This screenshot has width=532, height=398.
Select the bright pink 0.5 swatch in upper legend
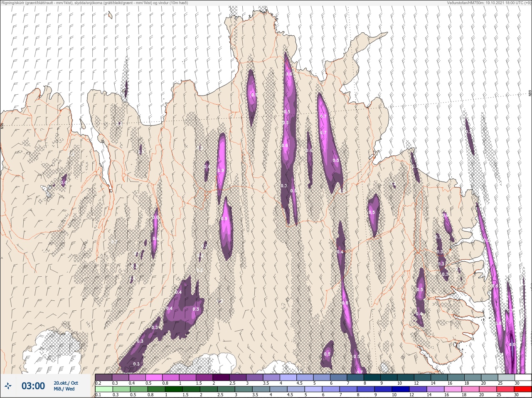[154, 377]
